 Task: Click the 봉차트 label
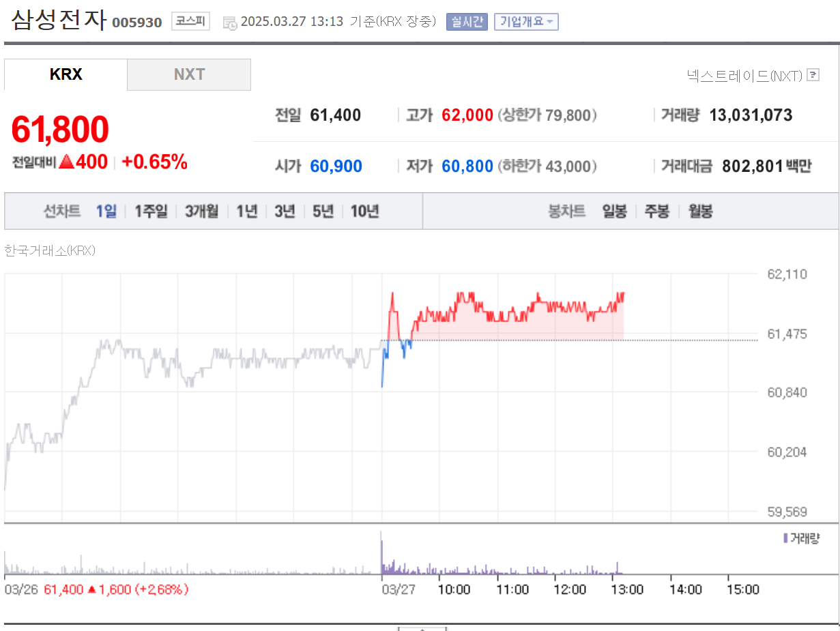[x=566, y=211]
